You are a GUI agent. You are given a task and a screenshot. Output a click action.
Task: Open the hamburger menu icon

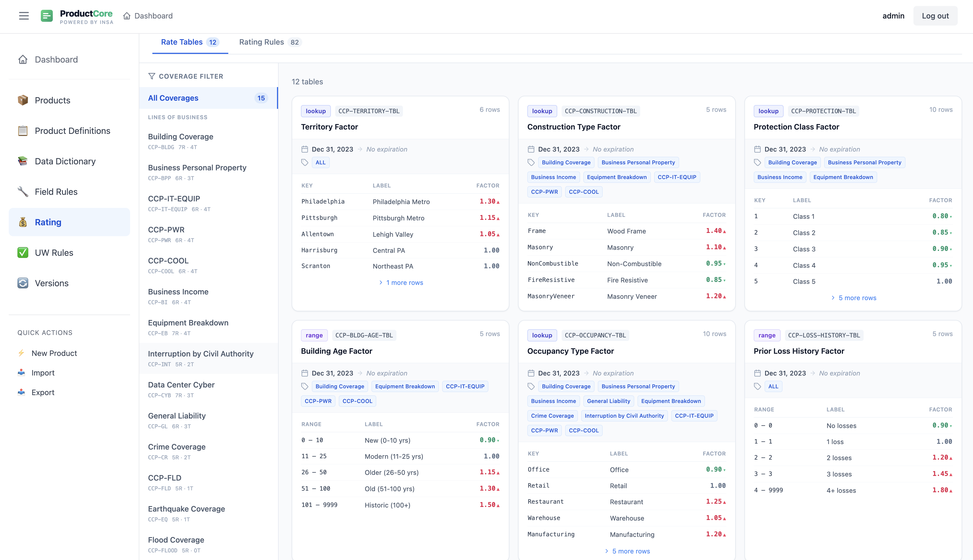click(x=24, y=16)
